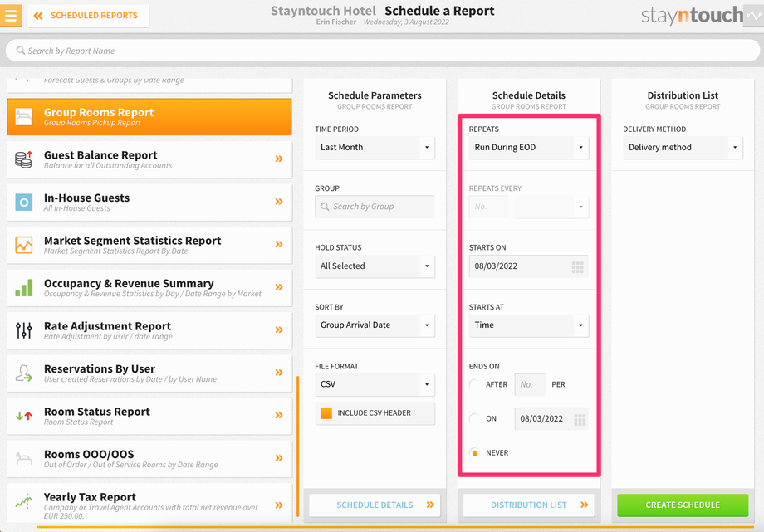Open the Sort By dropdown
The width and height of the screenshot is (764, 532).
click(x=375, y=325)
